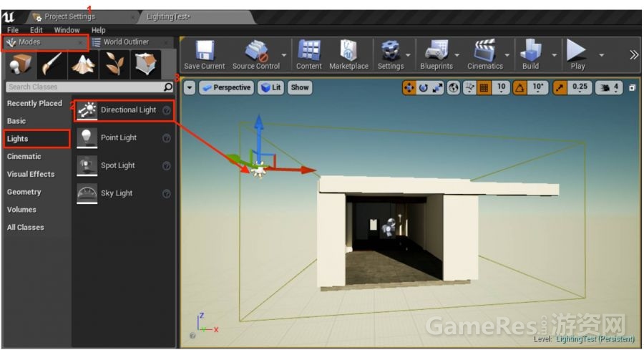The width and height of the screenshot is (644, 350).
Task: Open help for Point Light
Action: click(166, 138)
